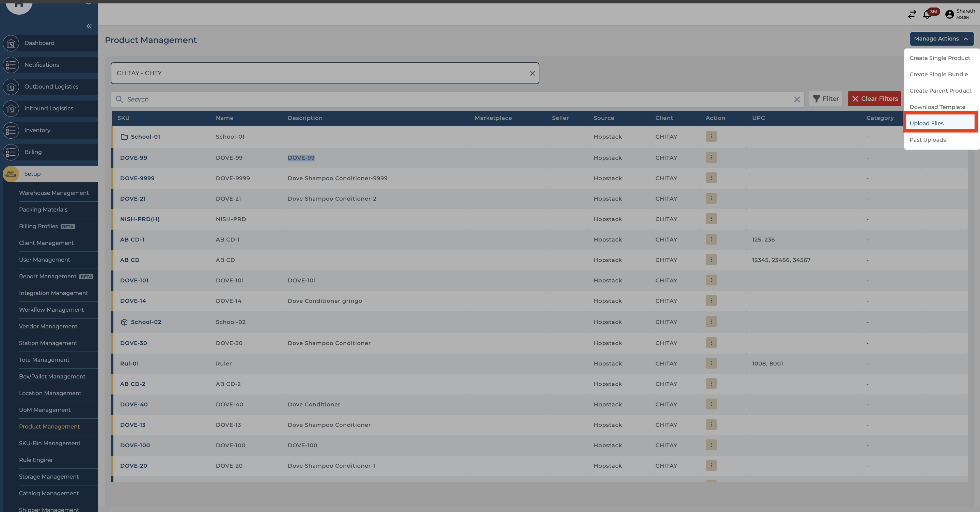Open the three-dot action menu for DOVE-99
This screenshot has height=512, width=980.
tap(711, 158)
